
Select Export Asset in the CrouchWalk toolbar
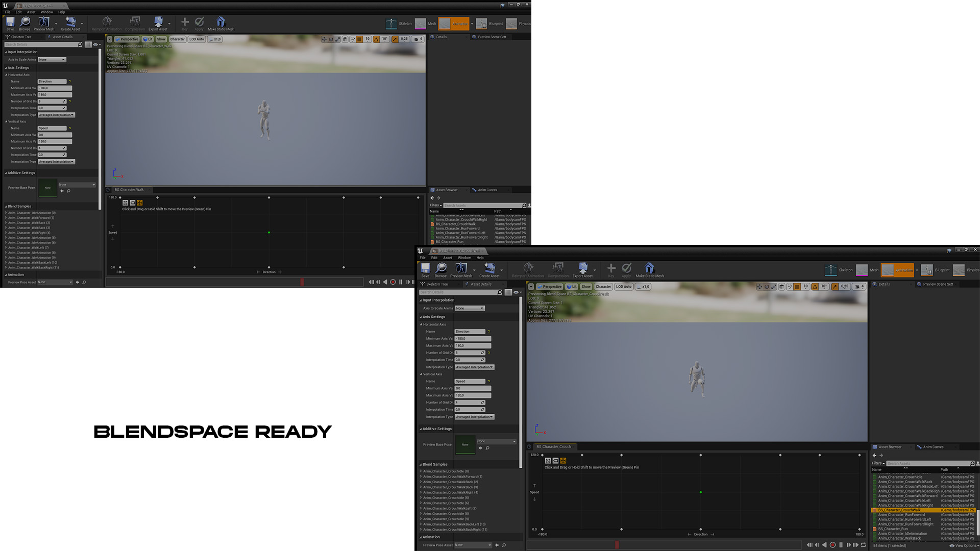(583, 270)
